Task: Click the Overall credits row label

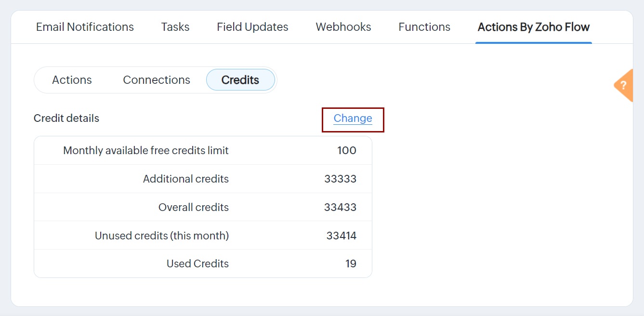Action: point(194,208)
